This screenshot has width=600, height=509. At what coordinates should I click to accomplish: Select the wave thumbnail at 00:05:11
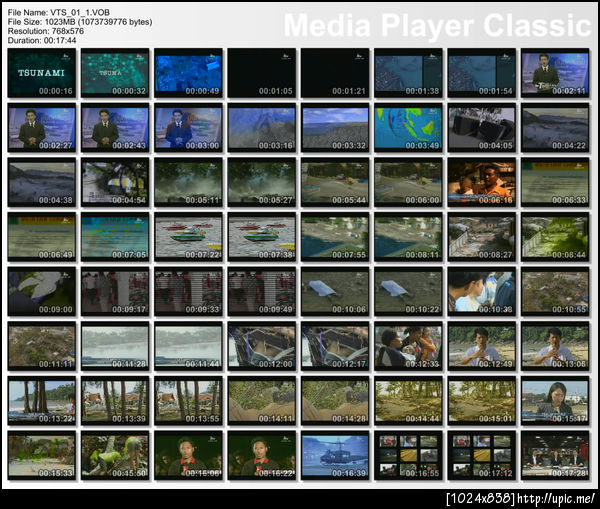188,182
